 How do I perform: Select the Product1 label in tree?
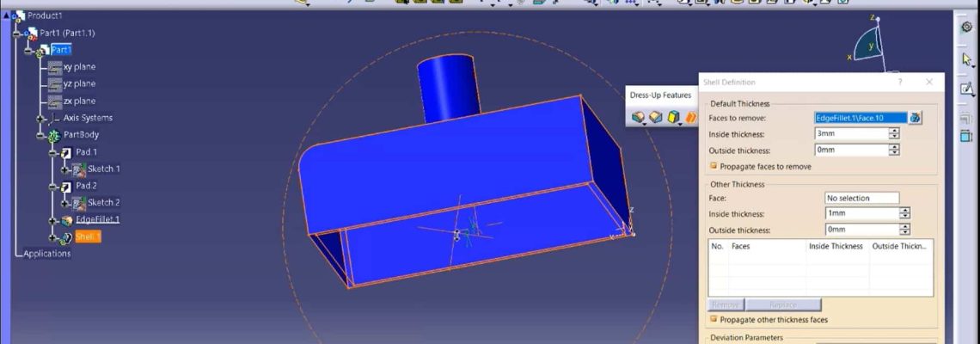[x=45, y=15]
